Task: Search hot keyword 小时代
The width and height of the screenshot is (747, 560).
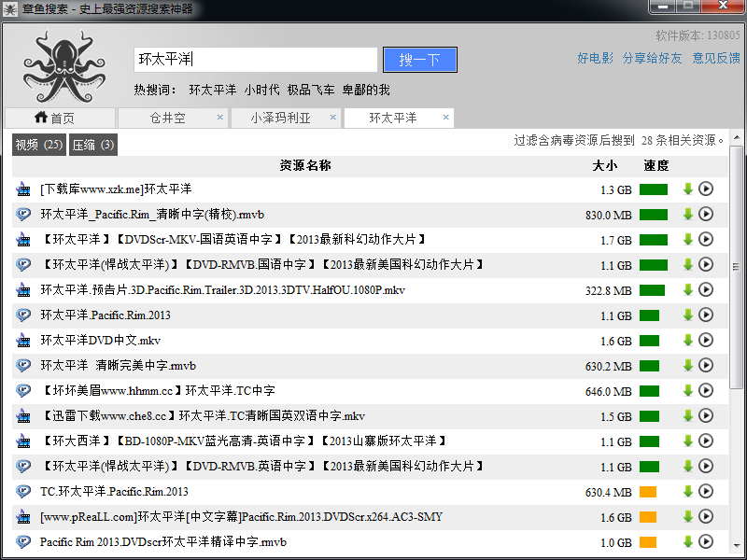Action: point(261,90)
